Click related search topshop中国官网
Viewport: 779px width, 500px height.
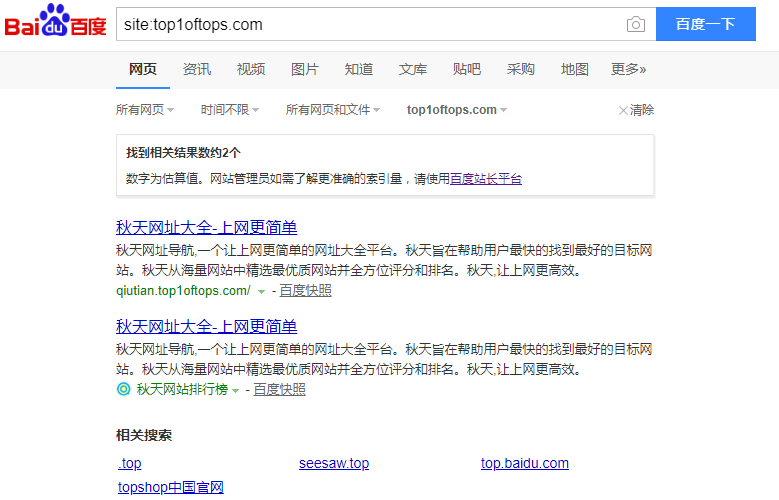pyautogui.click(x=171, y=487)
